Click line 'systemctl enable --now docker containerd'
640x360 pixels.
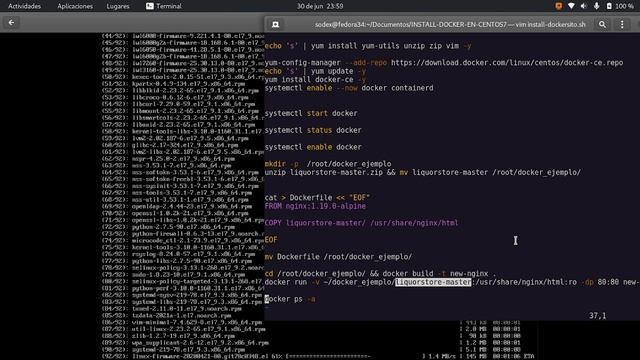click(x=349, y=88)
